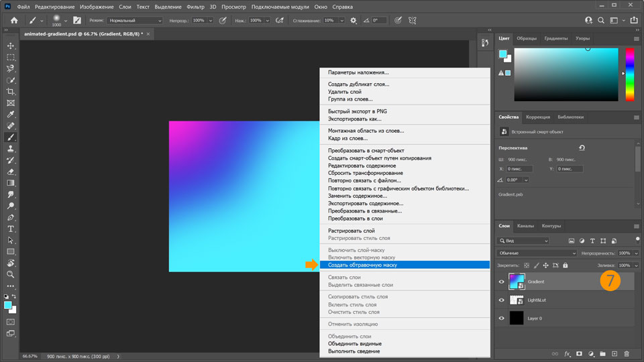The image size is (644, 362).
Task: Click the create new layer icon
Action: click(x=614, y=353)
